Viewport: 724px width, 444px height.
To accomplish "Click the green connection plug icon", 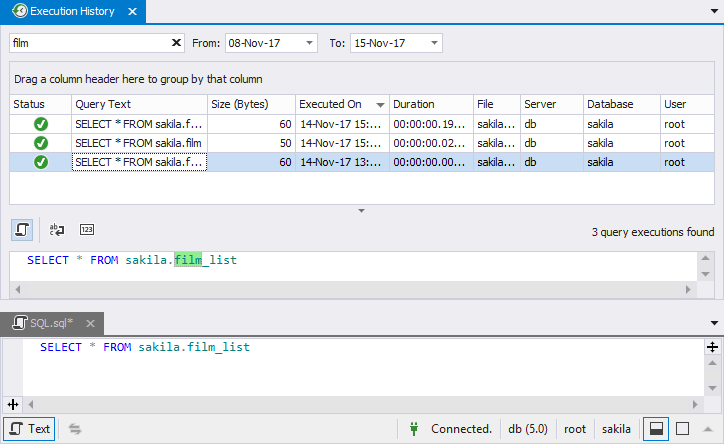I will pyautogui.click(x=413, y=429).
